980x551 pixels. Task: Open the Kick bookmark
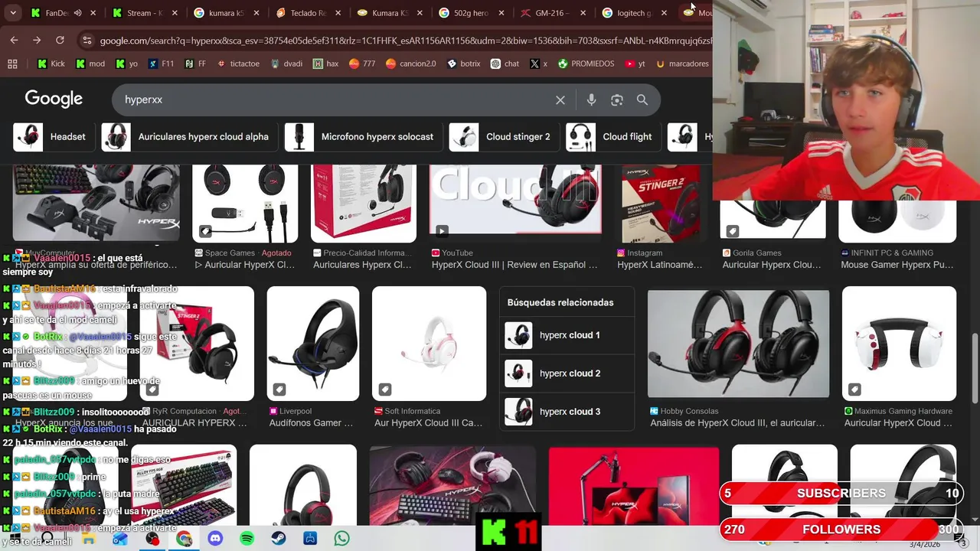(51, 64)
